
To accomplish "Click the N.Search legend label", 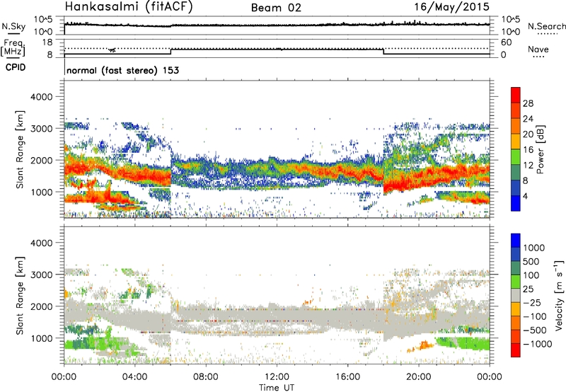I will pos(546,26).
